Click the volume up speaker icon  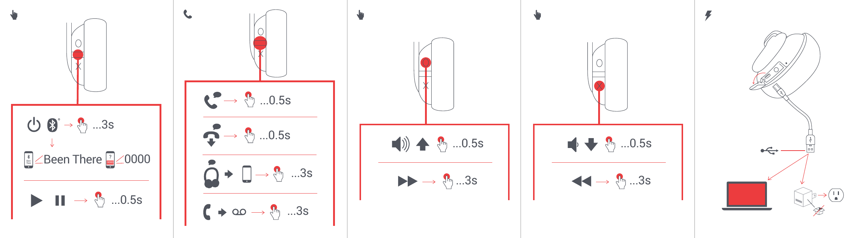coord(401,144)
